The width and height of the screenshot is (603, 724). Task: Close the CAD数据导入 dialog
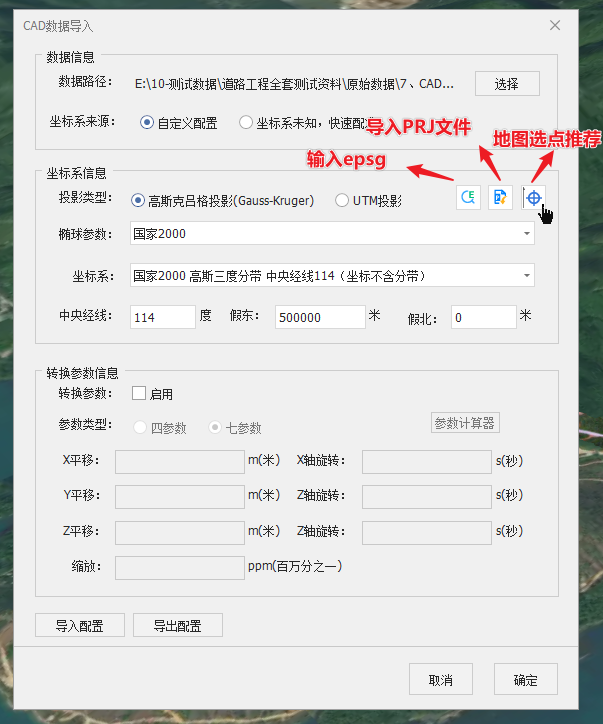pos(555,26)
